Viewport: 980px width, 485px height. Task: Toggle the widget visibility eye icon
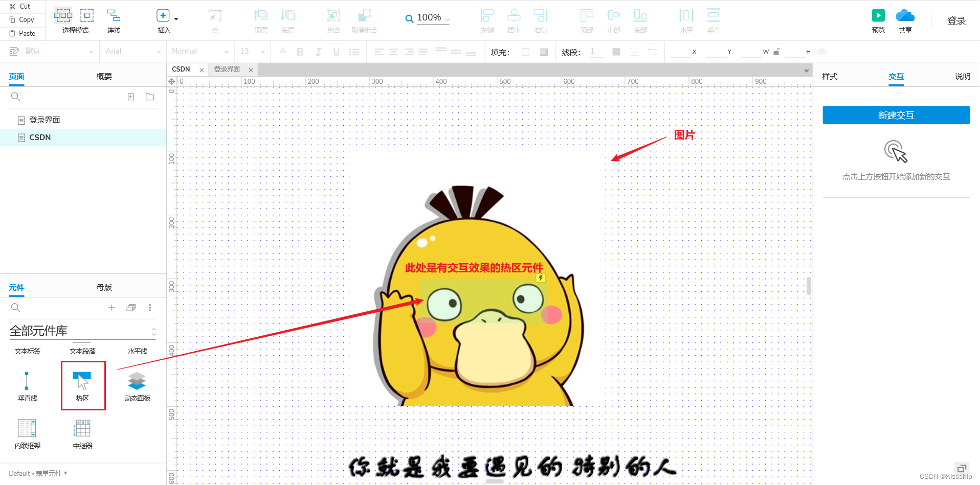click(822, 52)
